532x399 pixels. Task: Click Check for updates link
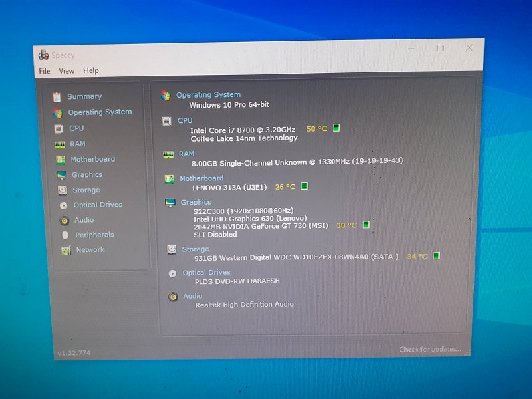[x=430, y=350]
